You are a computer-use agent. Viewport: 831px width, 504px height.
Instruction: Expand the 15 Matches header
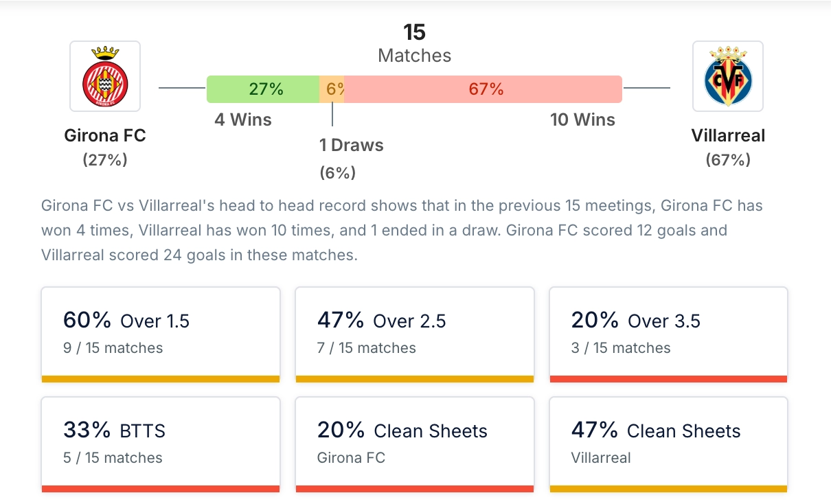(414, 43)
